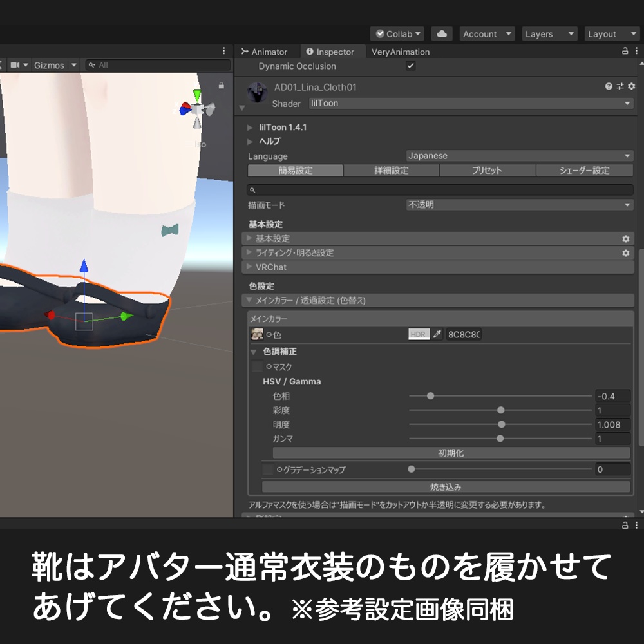The width and height of the screenshot is (644, 644).
Task: Select the プリセット tab
Action: (487, 171)
